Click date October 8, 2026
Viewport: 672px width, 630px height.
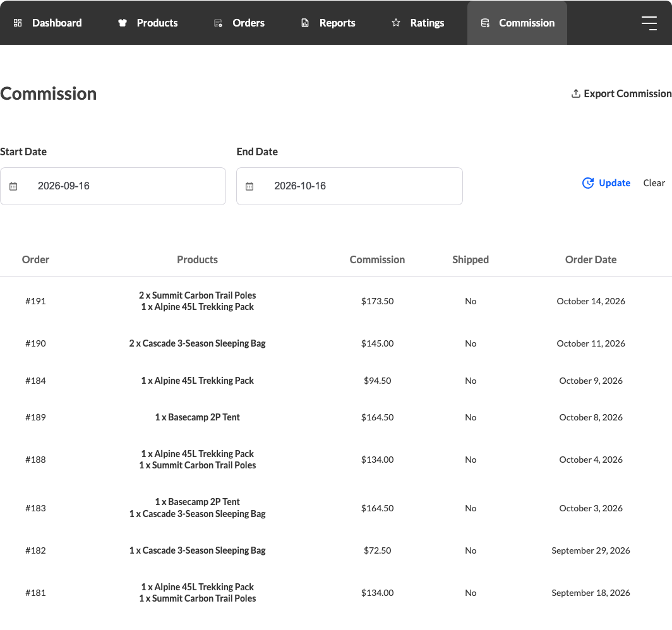coord(591,417)
